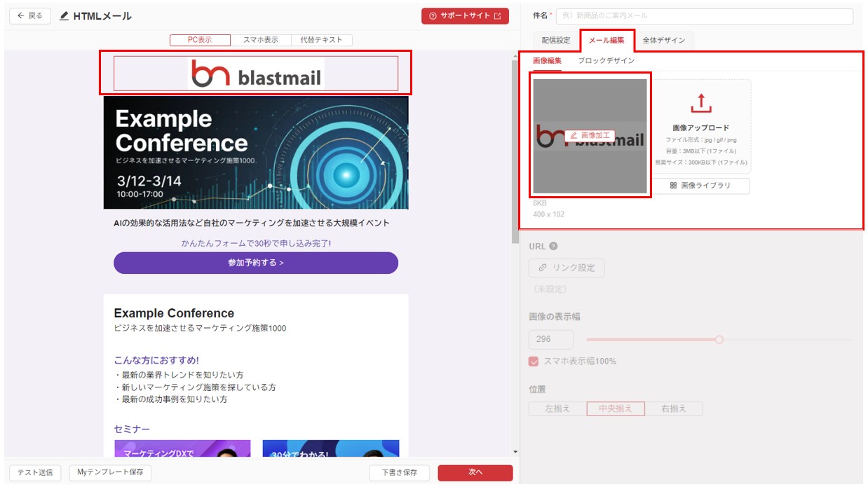This screenshot has width=868, height=489.
Task: Click the かんたんフォームで30秒で申し込み完了! text
Action: tap(256, 243)
